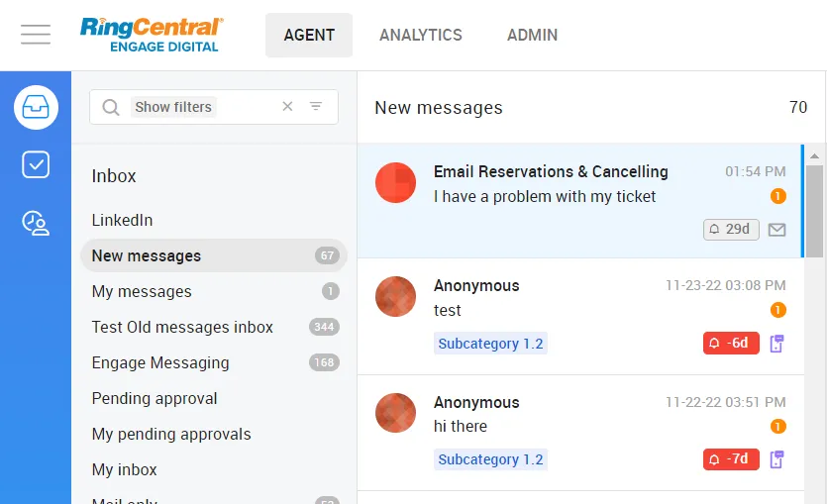Image resolution: width=827 pixels, height=504 pixels.
Task: Switch to the ADMIN tab
Action: 532,35
